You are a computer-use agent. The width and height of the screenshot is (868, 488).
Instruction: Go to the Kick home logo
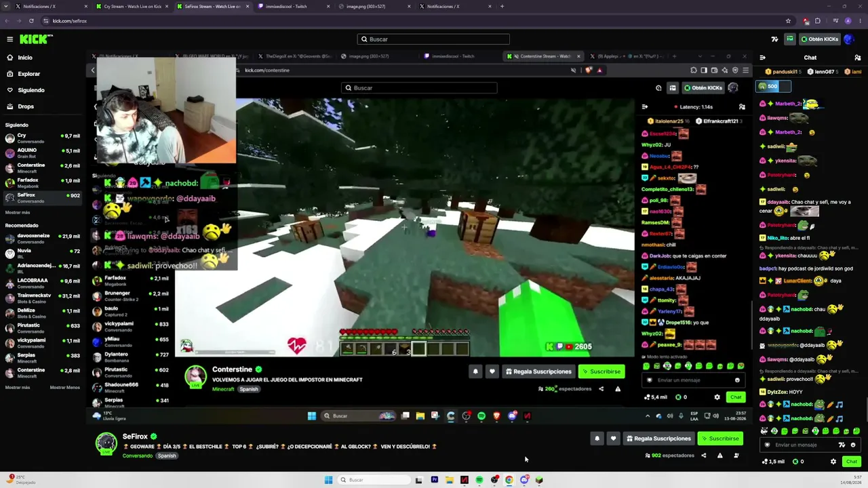(36, 39)
